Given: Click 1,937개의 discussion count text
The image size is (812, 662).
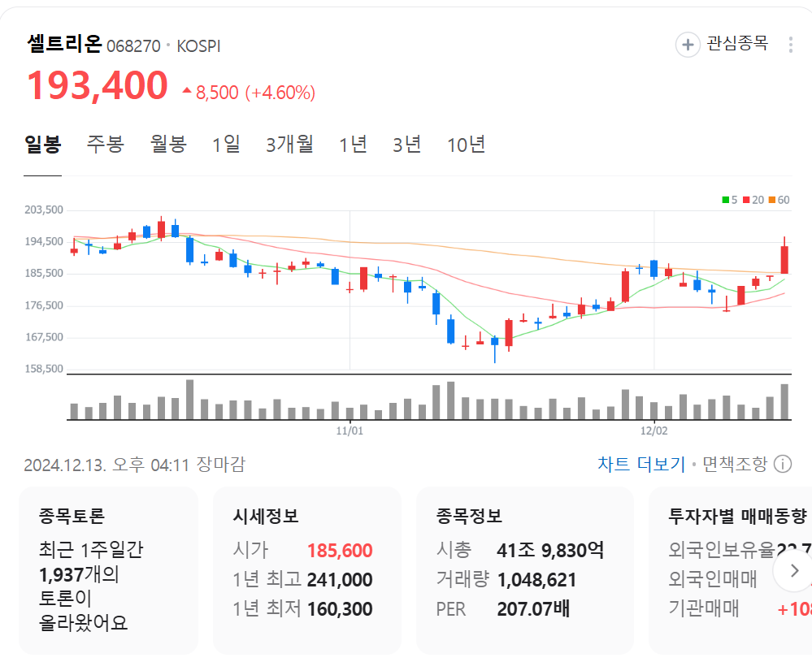Looking at the screenshot, I should (79, 574).
